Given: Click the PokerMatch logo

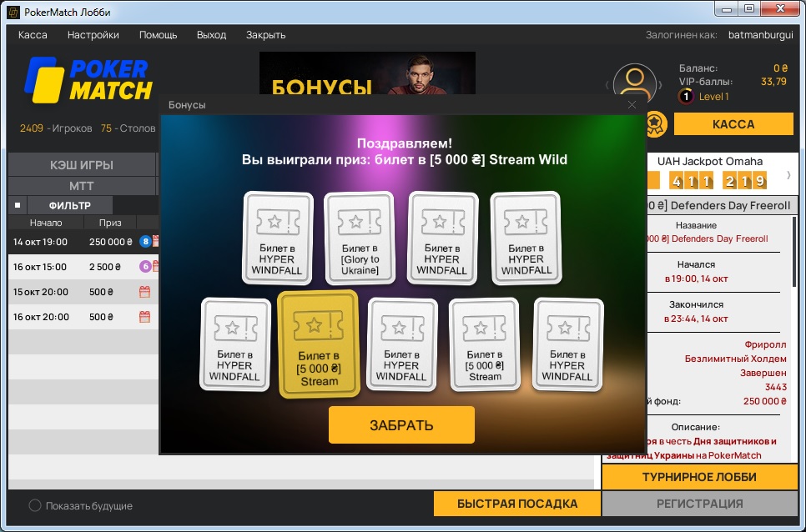Looking at the screenshot, I should pyautogui.click(x=88, y=79).
